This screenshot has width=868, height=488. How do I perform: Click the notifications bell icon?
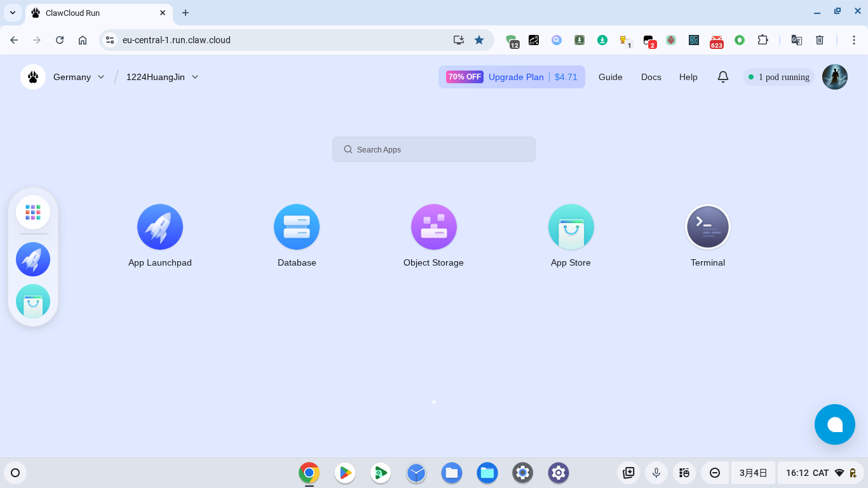[723, 77]
